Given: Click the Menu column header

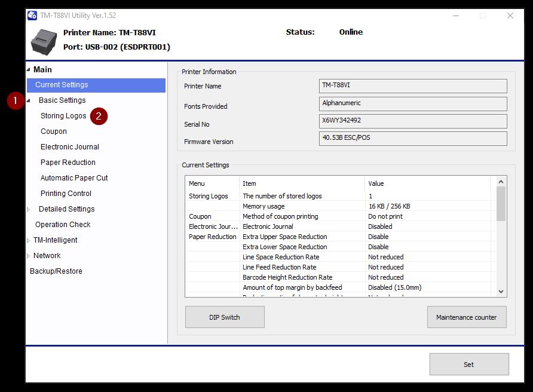Looking at the screenshot, I should pos(212,183).
